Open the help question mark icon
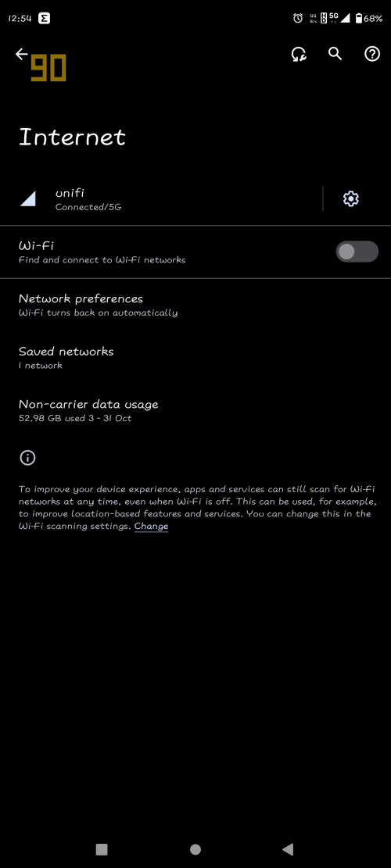 [372, 54]
